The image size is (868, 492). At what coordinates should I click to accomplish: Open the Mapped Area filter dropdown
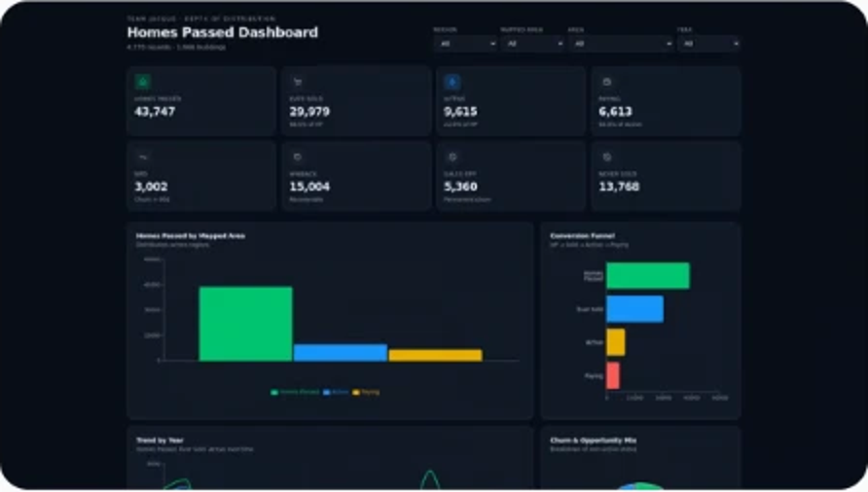533,43
